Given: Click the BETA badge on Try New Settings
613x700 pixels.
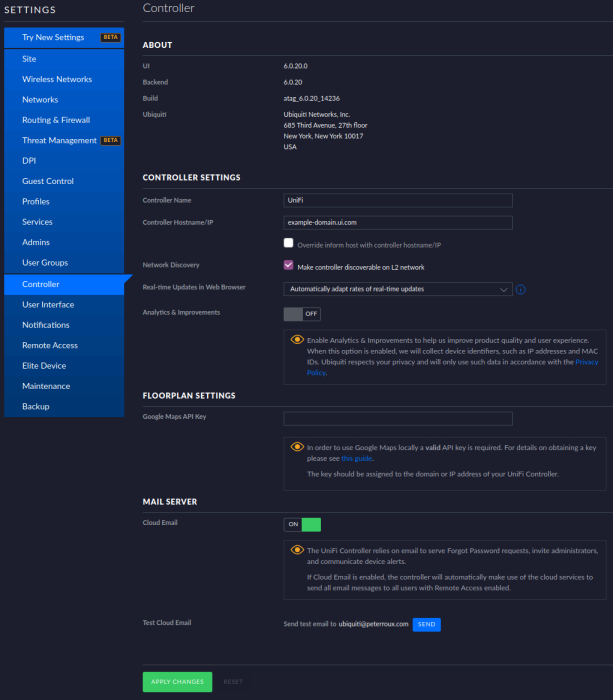Looking at the screenshot, I should [110, 38].
